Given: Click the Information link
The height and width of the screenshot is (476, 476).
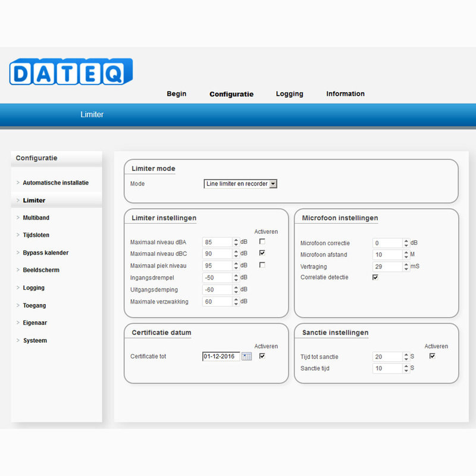Looking at the screenshot, I should [345, 94].
